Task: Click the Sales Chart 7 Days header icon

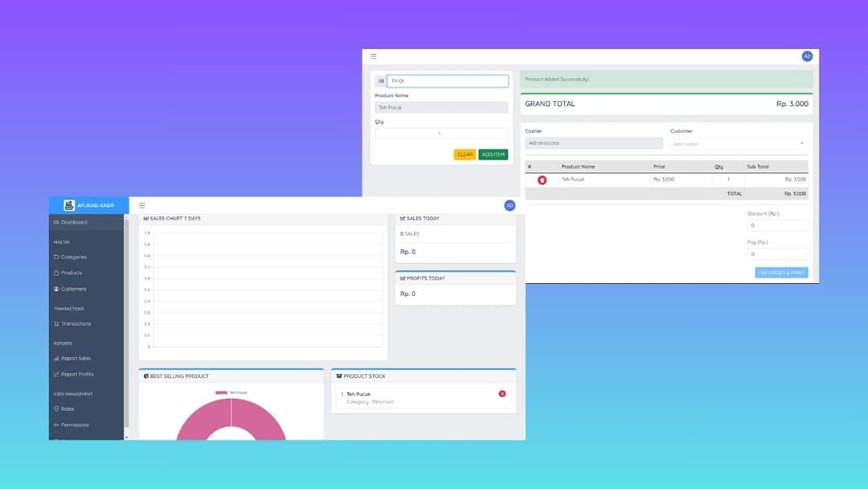Action: [x=146, y=219]
